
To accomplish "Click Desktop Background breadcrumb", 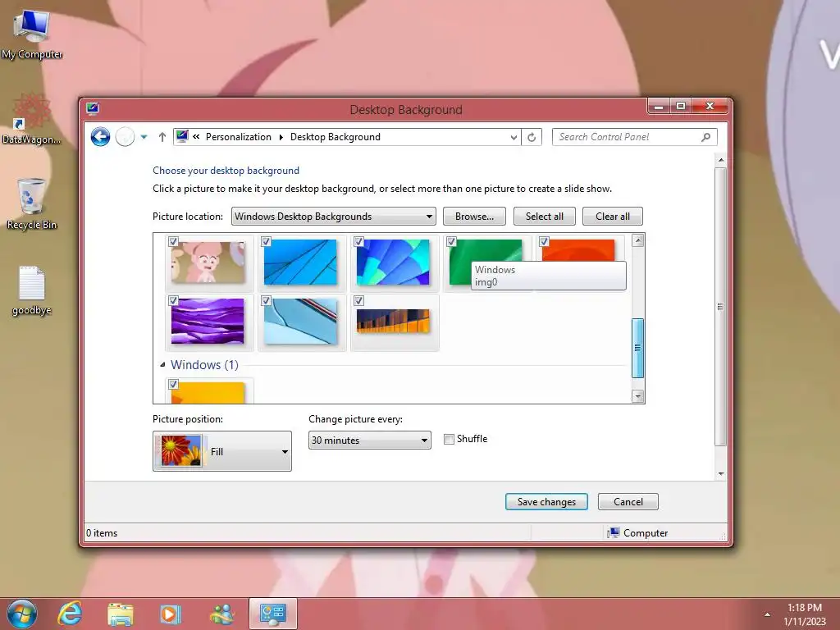I will click(336, 137).
